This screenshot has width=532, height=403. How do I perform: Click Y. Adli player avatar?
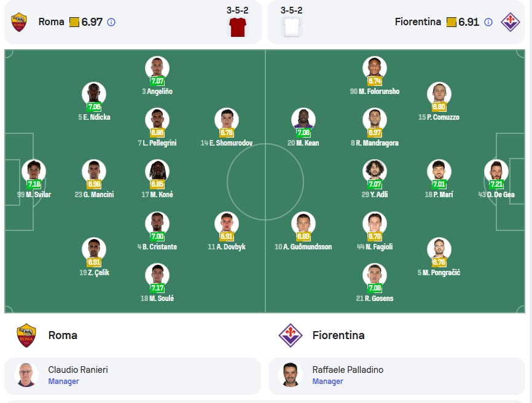(x=375, y=171)
